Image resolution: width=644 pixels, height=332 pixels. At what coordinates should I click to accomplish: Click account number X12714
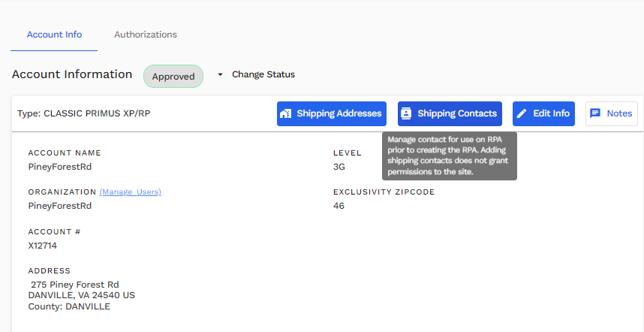[43, 246]
